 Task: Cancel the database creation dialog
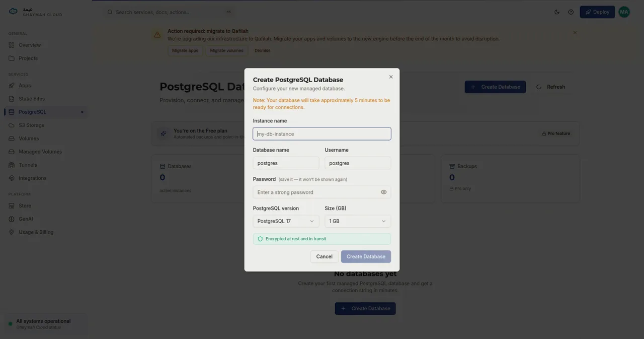(325, 257)
